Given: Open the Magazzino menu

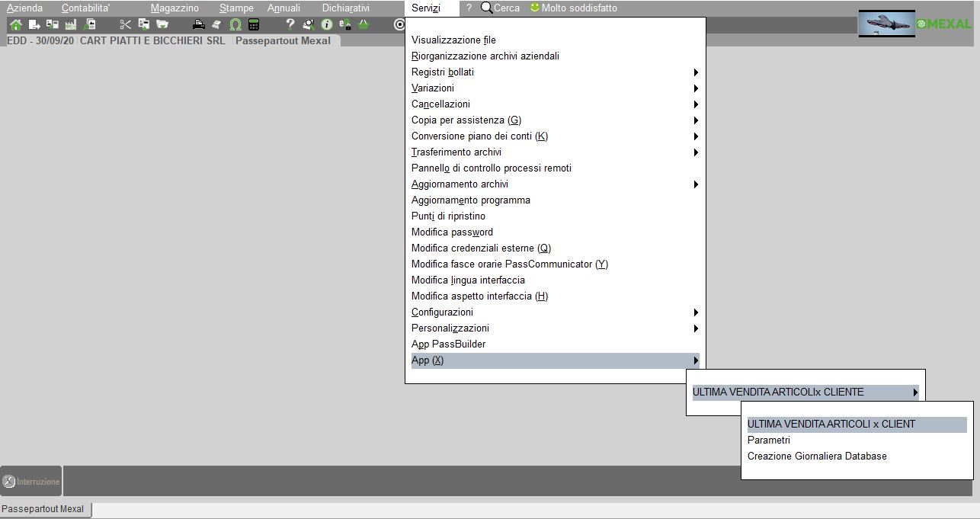Looking at the screenshot, I should coord(175,8).
